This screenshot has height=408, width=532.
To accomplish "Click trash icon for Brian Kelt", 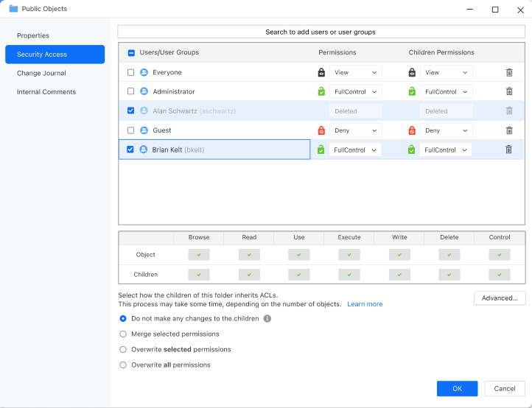I will tap(508, 150).
